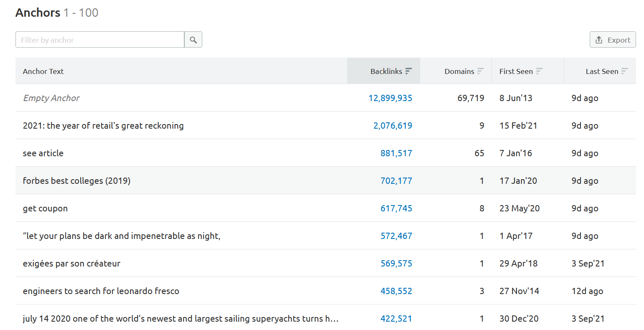Open the 422,521 backlinks link
644x330 pixels.
(x=396, y=319)
